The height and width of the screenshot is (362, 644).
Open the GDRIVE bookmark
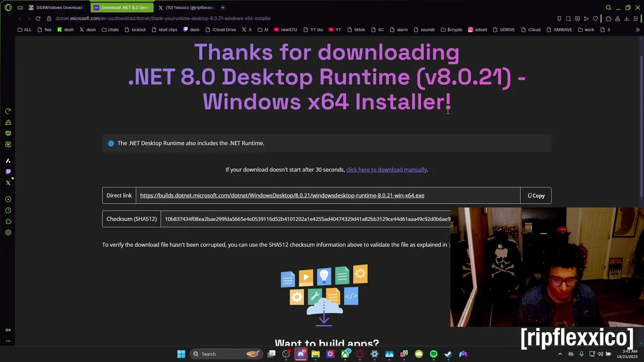click(504, 30)
